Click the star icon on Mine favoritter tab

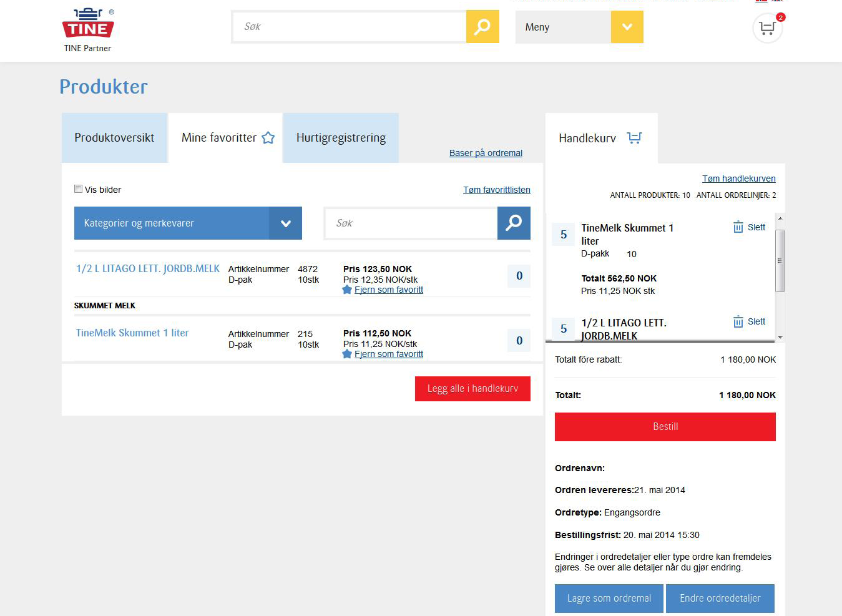[268, 138]
